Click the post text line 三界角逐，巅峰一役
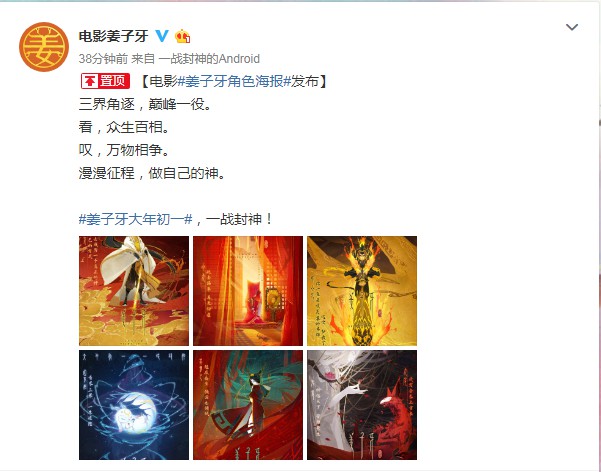 pyautogui.click(x=145, y=104)
